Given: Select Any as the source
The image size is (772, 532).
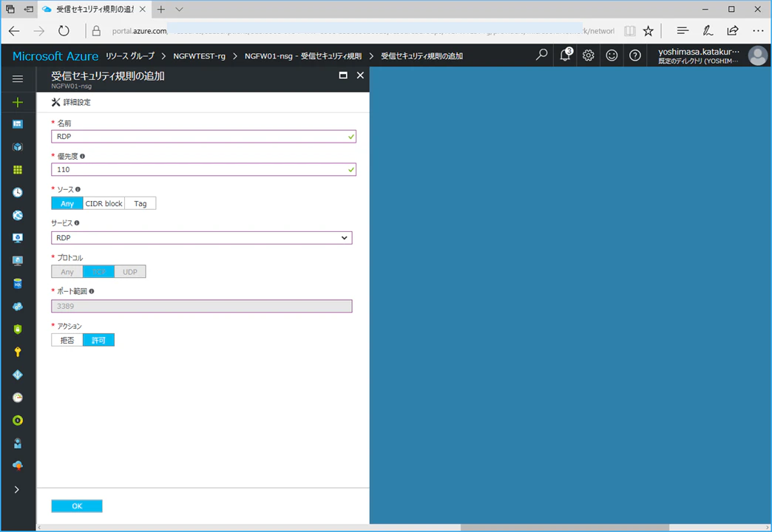Looking at the screenshot, I should pyautogui.click(x=67, y=203).
